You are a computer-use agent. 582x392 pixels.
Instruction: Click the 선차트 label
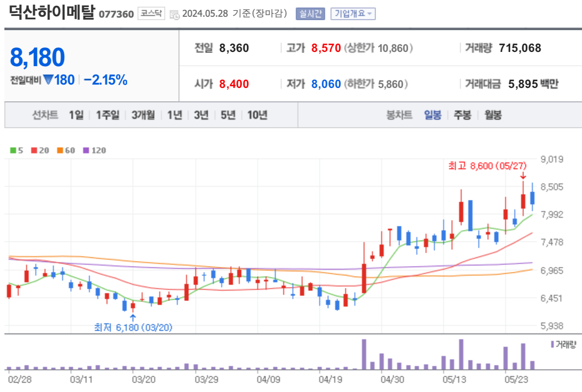pyautogui.click(x=45, y=115)
